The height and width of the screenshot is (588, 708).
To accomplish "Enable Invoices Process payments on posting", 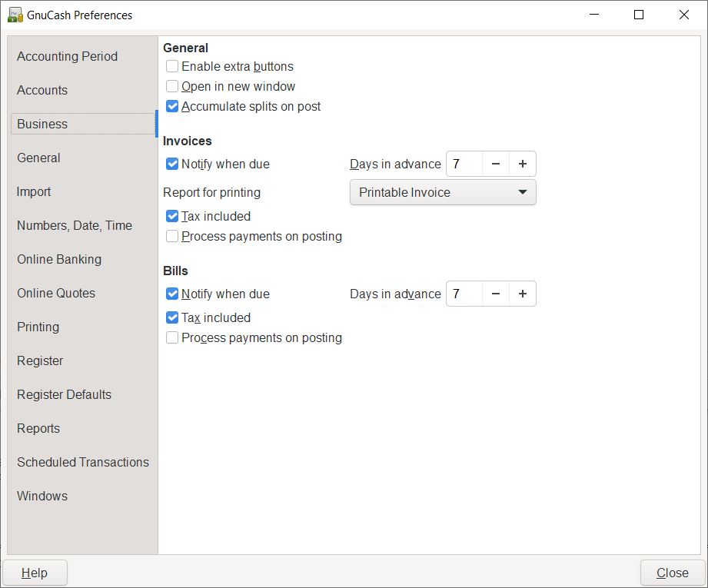I will (x=172, y=237).
